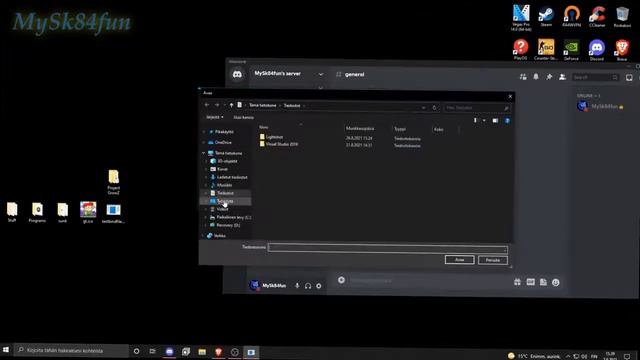Viewport: 640px width, 360px height.
Task: Mute microphone in Discord user panel
Action: (297, 286)
